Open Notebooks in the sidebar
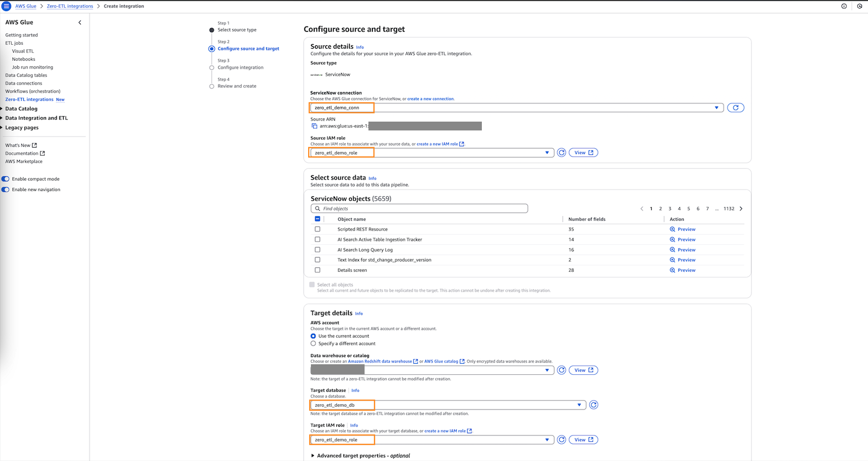 click(23, 59)
